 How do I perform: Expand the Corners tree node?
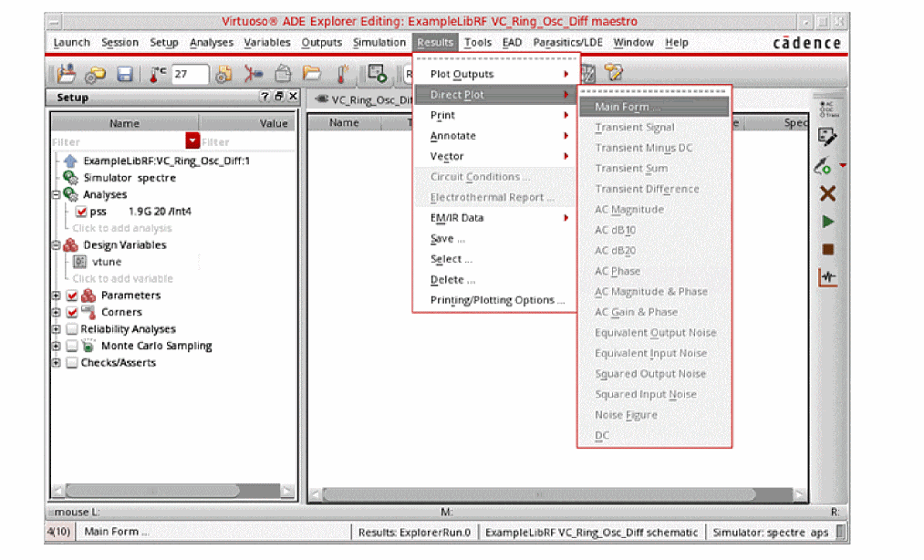coord(57,312)
